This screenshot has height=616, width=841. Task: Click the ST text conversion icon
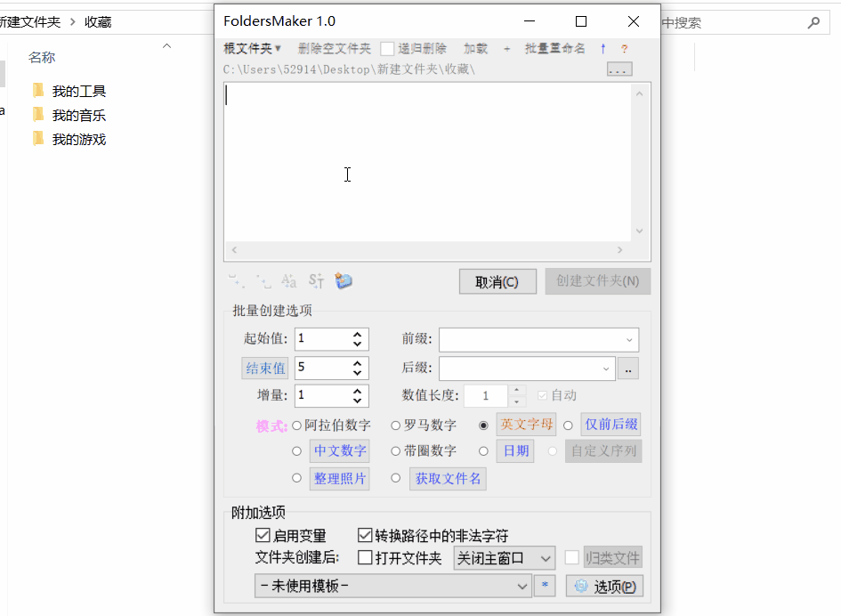pos(316,280)
